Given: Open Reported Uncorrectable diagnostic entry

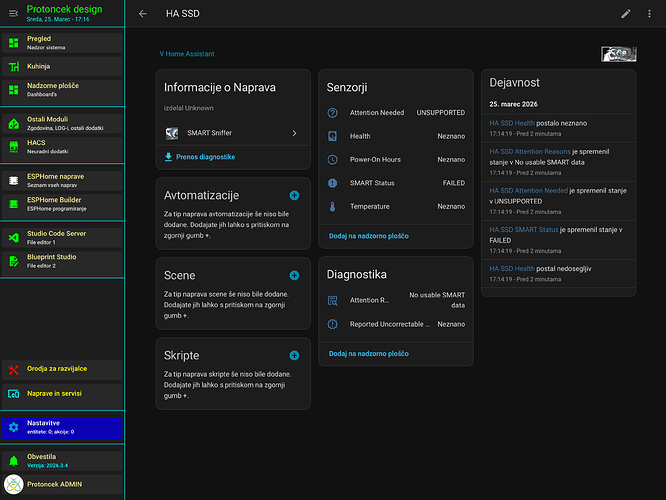Looking at the screenshot, I should click(396, 324).
